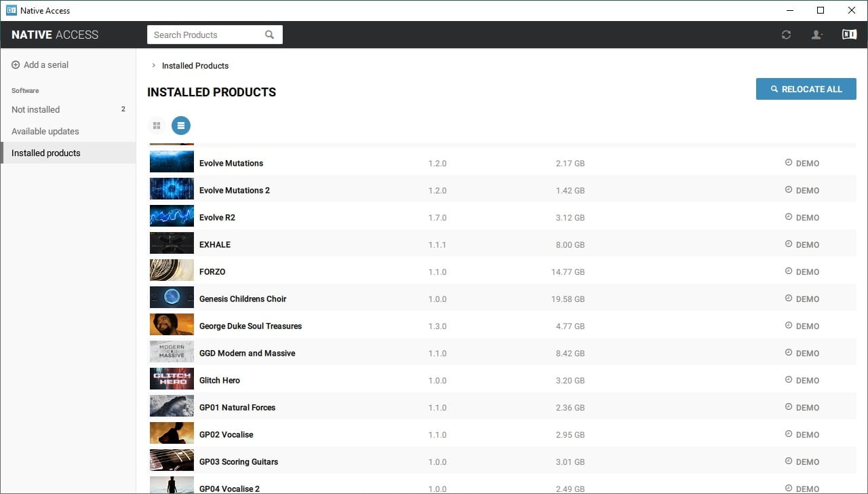Click the Installed Products breadcrumb text

click(195, 66)
